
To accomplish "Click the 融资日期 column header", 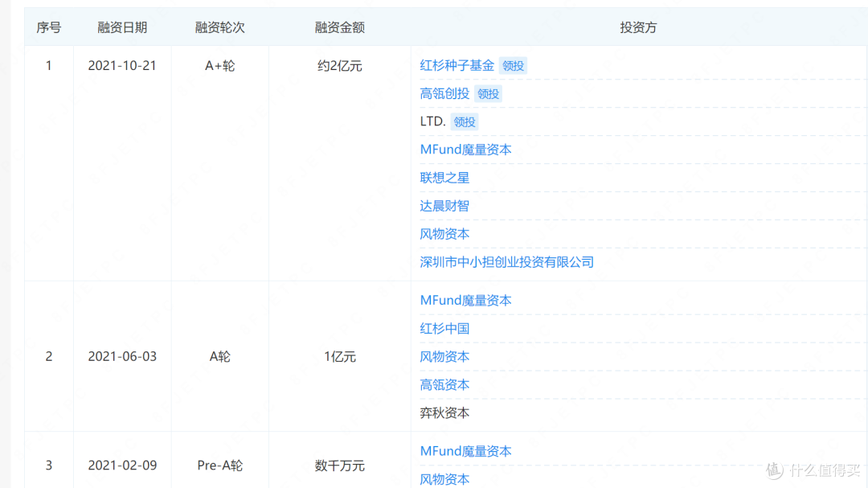I will coord(122,27).
